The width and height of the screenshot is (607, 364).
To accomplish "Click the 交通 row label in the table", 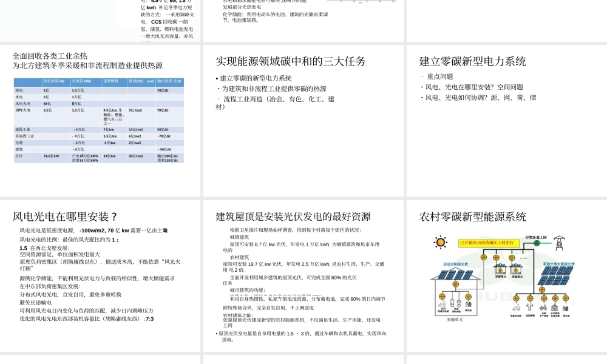I will click(x=19, y=143).
